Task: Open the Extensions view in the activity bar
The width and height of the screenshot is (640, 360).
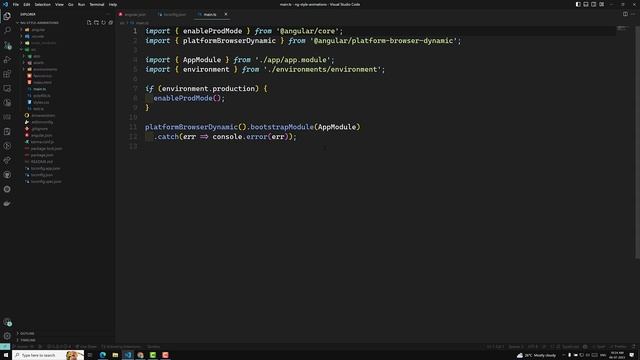Action: (x=7, y=74)
